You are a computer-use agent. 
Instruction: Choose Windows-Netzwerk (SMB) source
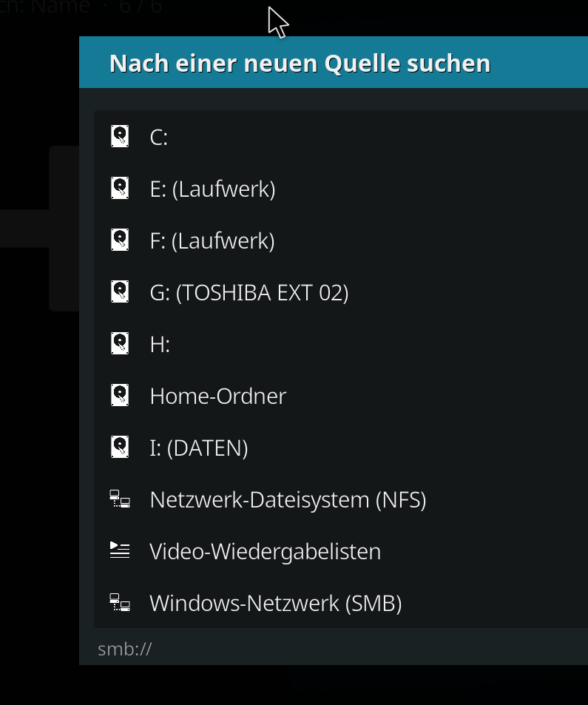pos(341,602)
